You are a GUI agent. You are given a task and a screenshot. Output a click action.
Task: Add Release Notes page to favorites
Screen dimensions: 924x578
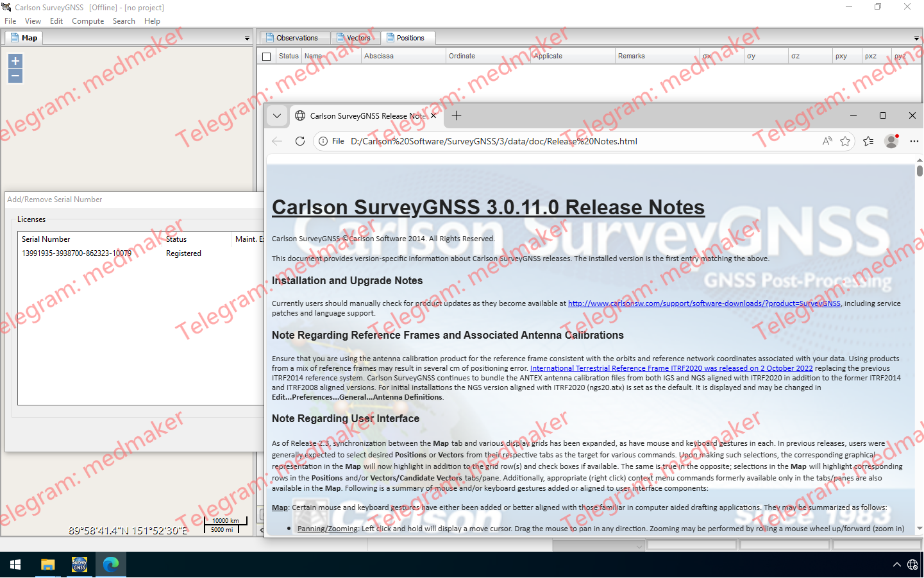(x=845, y=141)
